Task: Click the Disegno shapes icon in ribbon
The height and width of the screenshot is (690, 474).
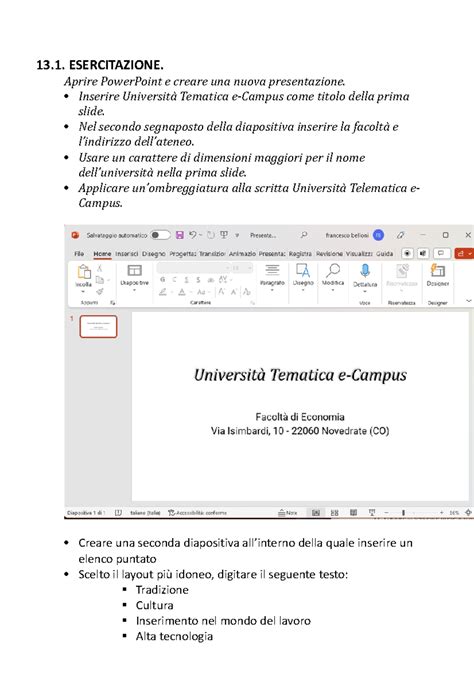Action: [303, 270]
